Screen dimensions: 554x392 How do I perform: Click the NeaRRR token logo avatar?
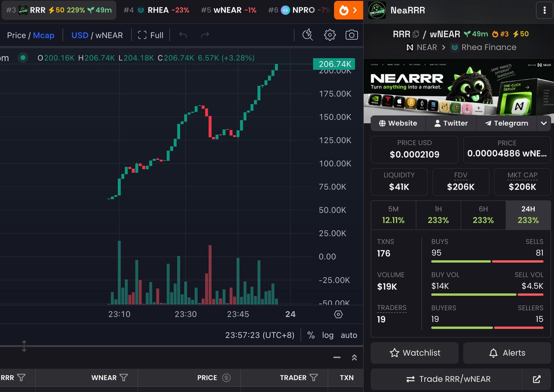[x=377, y=10]
